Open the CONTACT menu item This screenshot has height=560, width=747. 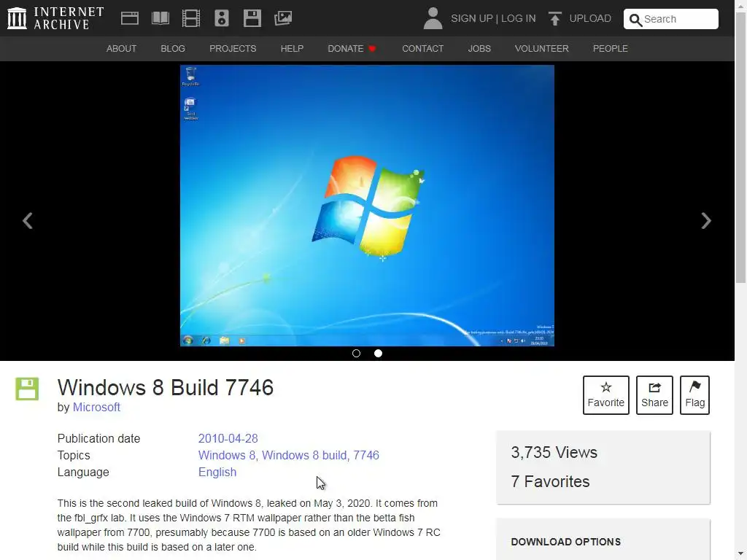pos(422,49)
